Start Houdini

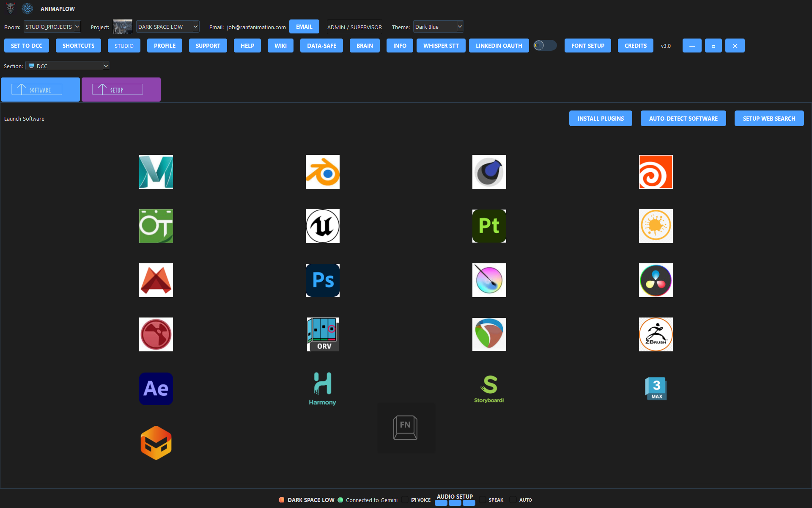pos(656,171)
